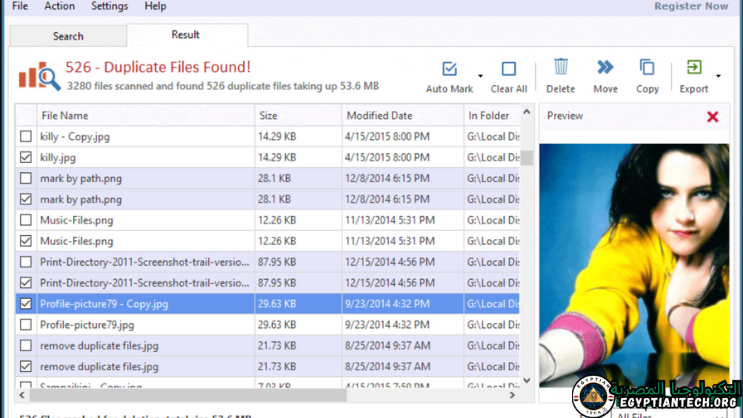The width and height of the screenshot is (743, 418).
Task: Click the Register Now link
Action: point(691,6)
